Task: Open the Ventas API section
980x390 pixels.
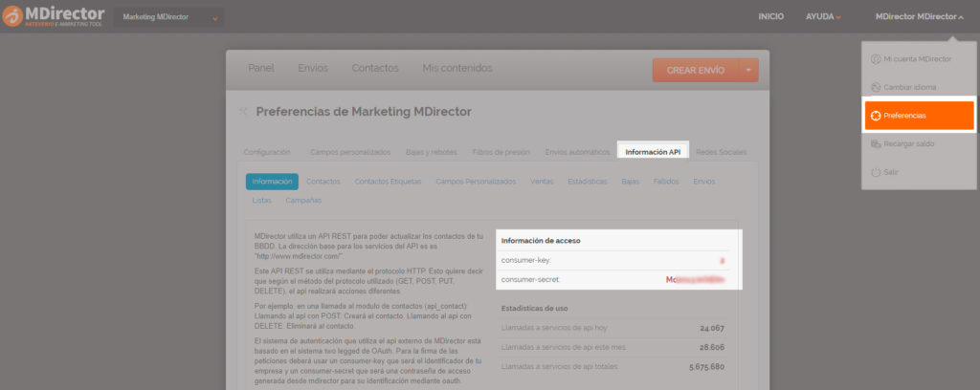Action: pyautogui.click(x=542, y=182)
